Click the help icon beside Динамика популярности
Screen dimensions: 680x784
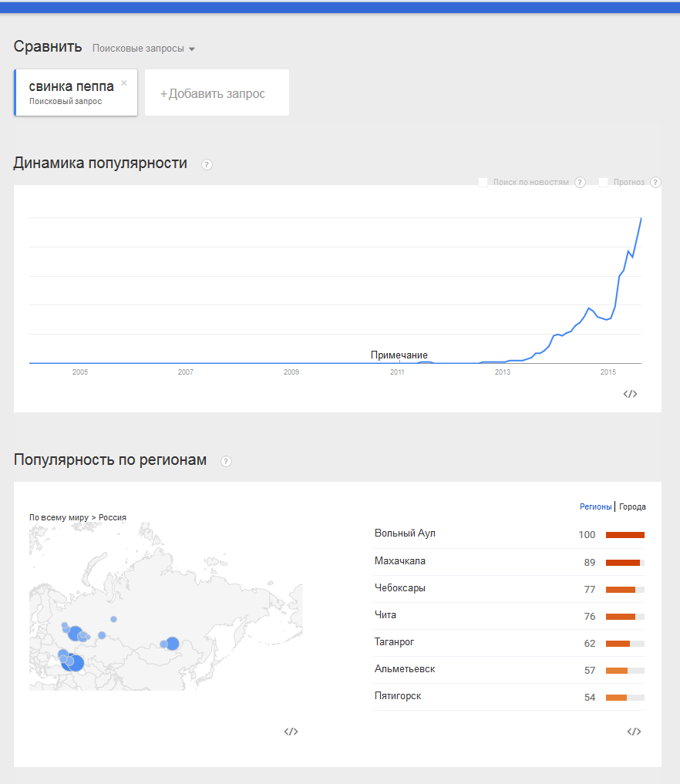click(207, 164)
